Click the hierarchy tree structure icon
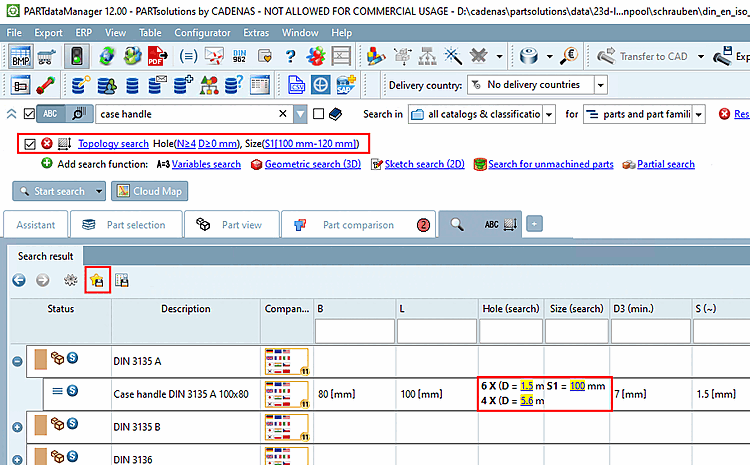 pos(427,56)
